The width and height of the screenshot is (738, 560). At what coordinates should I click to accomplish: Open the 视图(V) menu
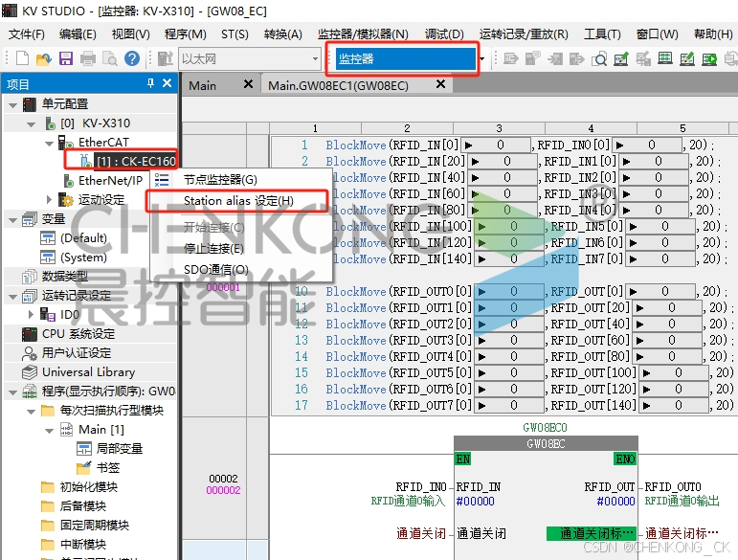click(130, 34)
